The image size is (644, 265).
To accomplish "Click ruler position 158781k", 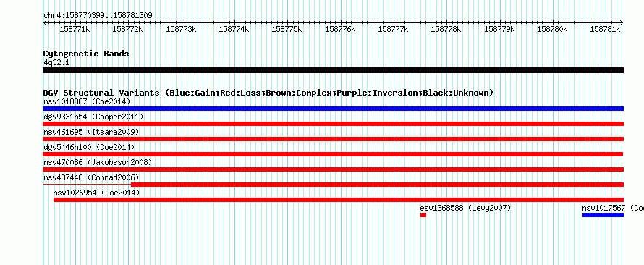I will pyautogui.click(x=606, y=29).
